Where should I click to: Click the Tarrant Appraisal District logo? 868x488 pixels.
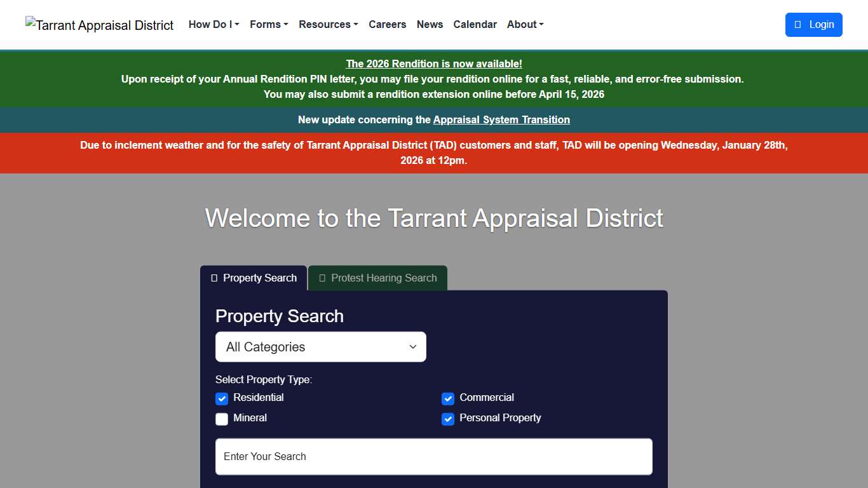point(99,25)
